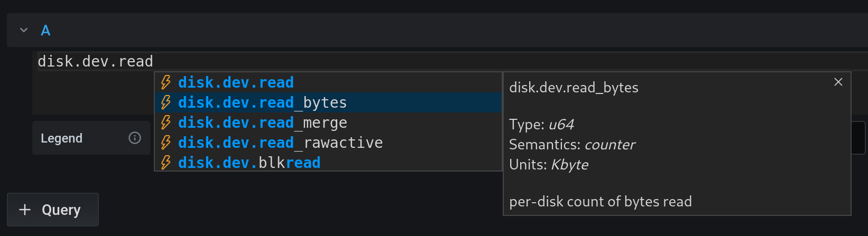Click the plus icon on Query button
The width and height of the screenshot is (868, 236).
coord(25,210)
